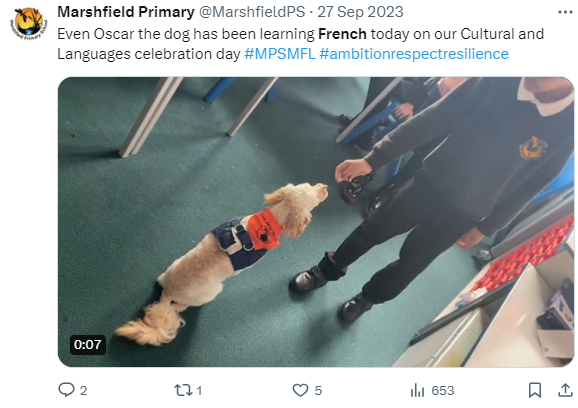Open the @MarshfieldPS handle link
This screenshot has height=408, width=578.
pos(252,12)
